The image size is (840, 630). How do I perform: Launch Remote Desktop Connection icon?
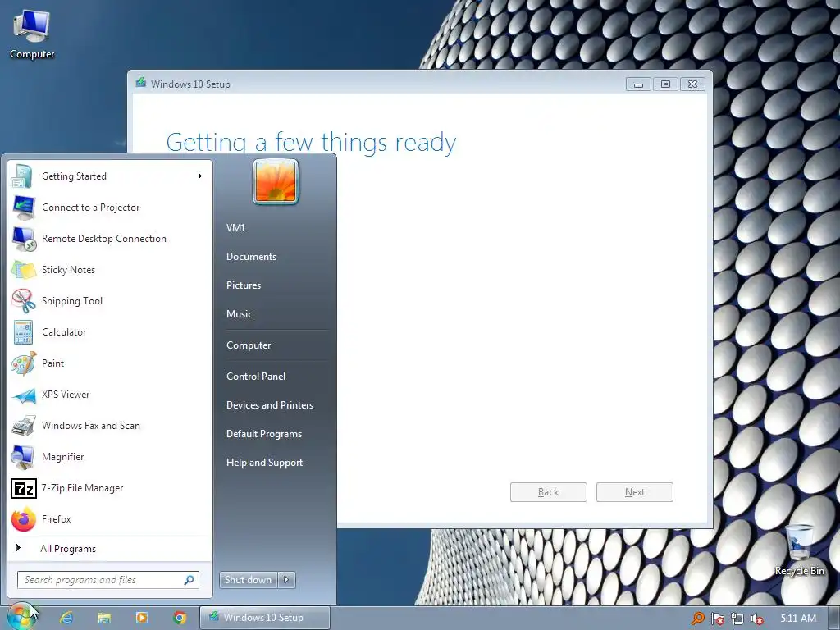point(24,239)
